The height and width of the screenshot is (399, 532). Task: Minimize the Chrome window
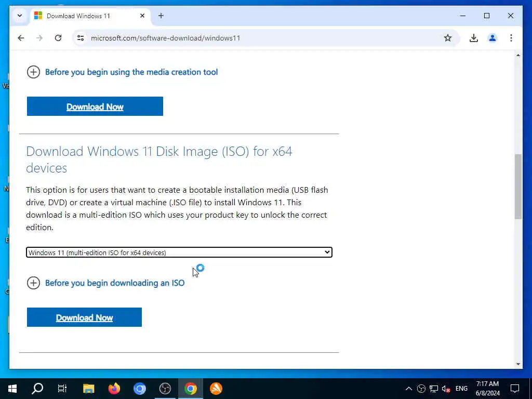point(463,16)
